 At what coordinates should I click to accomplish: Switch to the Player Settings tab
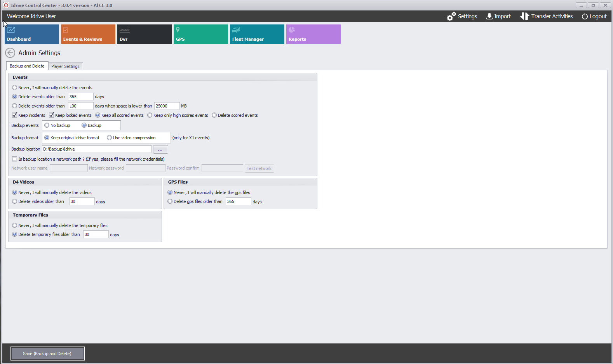click(x=65, y=66)
